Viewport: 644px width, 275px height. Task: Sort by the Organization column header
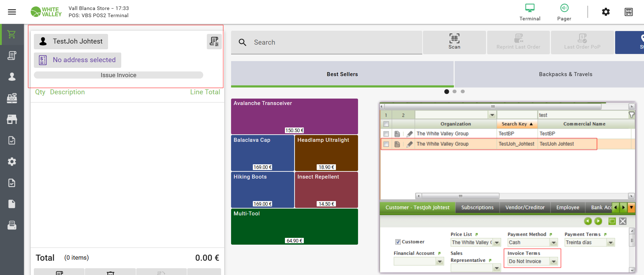[x=456, y=124]
